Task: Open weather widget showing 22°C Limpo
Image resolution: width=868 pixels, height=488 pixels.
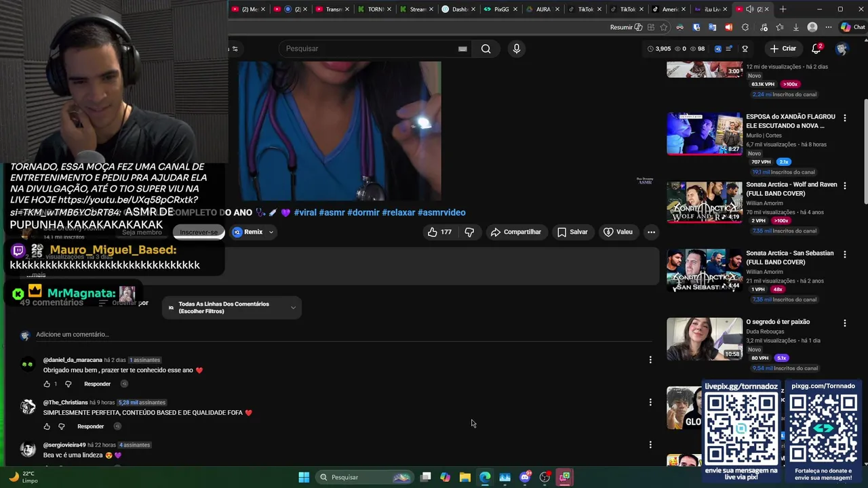Action: point(23,477)
